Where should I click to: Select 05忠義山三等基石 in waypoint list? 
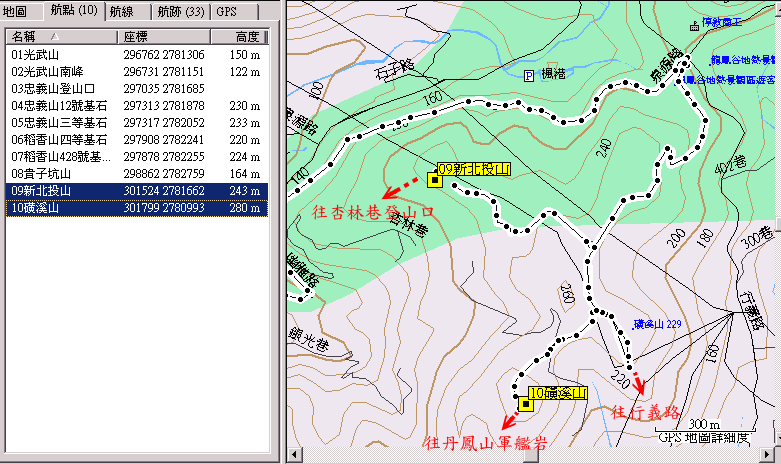(x=58, y=123)
